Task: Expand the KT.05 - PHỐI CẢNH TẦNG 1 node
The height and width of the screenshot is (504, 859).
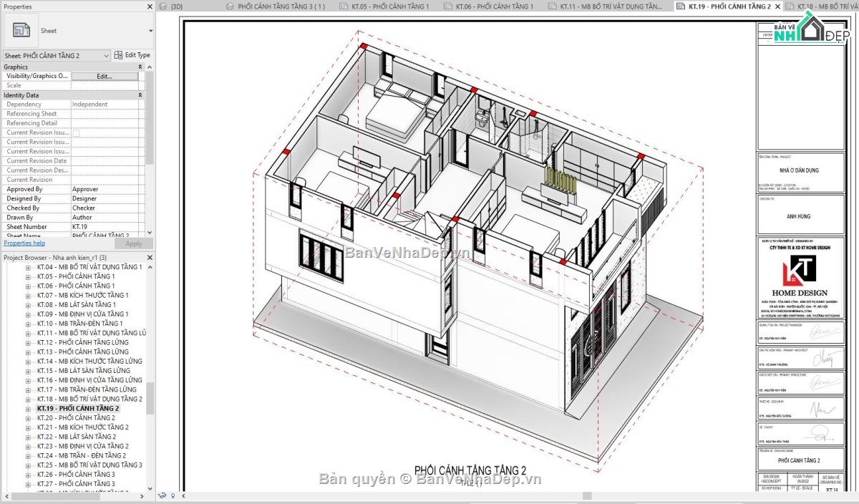Action: point(29,276)
